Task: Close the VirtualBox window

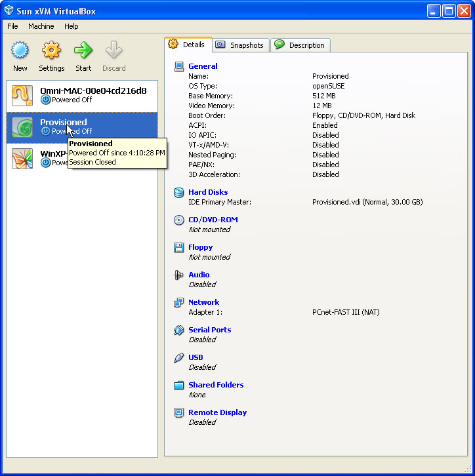Action: (x=464, y=11)
